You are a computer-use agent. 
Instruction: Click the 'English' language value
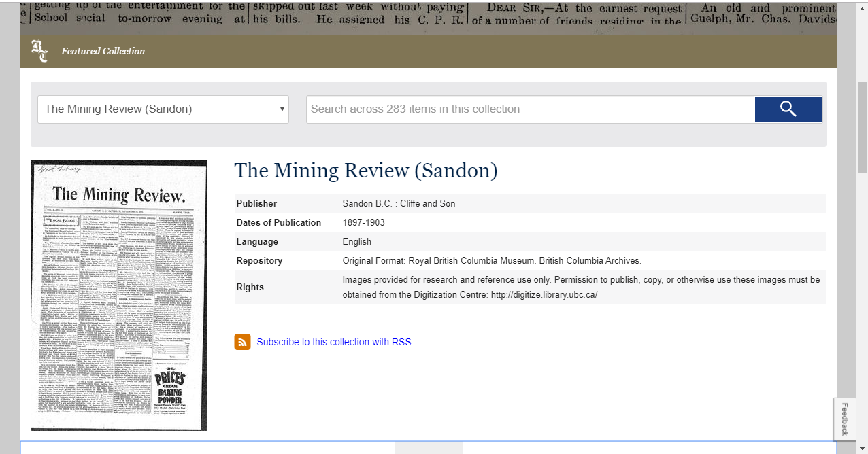[x=357, y=241]
